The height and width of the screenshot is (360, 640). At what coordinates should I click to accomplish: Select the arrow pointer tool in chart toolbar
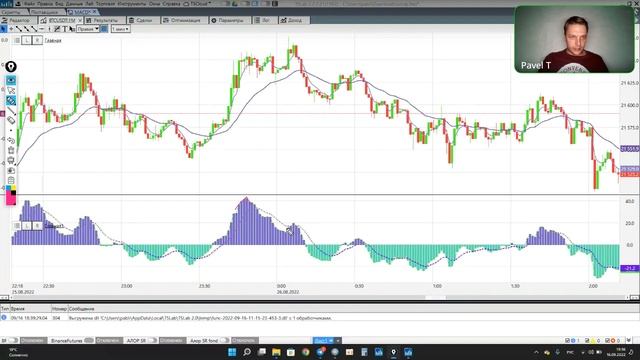[4, 29]
